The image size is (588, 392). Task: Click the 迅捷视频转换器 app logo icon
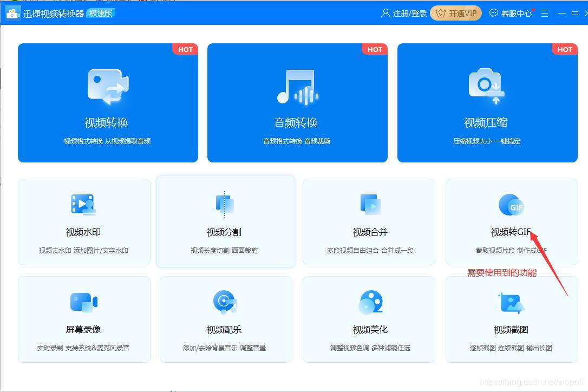pyautogui.click(x=13, y=14)
